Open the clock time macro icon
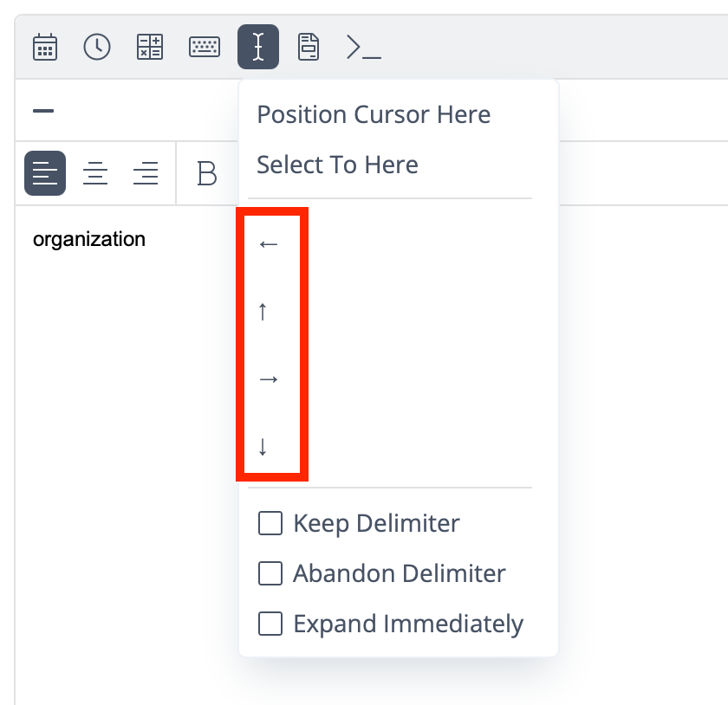The height and width of the screenshot is (705, 728). pyautogui.click(x=96, y=47)
